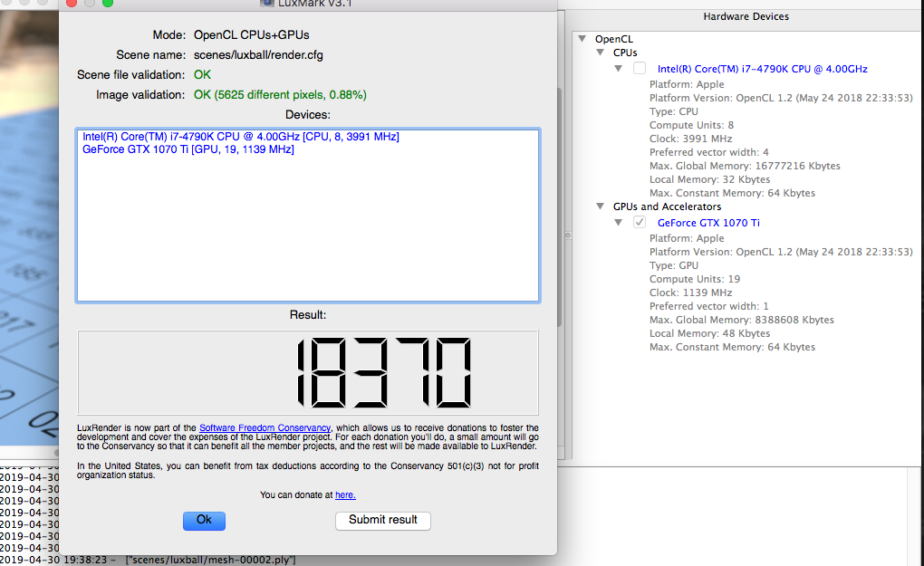The height and width of the screenshot is (566, 924).
Task: Open the Software Freedom Conservancy link
Action: (265, 428)
